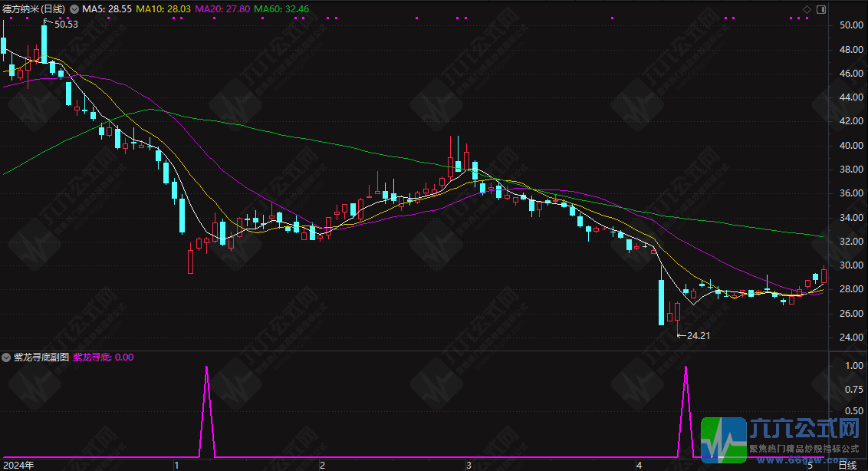
Task: Open dropdown arrow next to 德方纳米(日线)
Action: (x=73, y=9)
